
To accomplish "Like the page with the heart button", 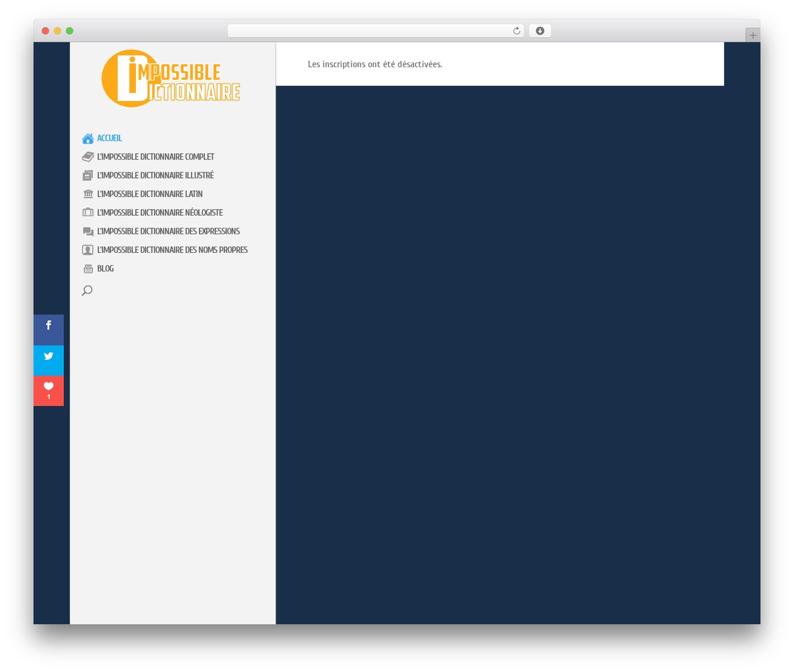I will (x=48, y=391).
